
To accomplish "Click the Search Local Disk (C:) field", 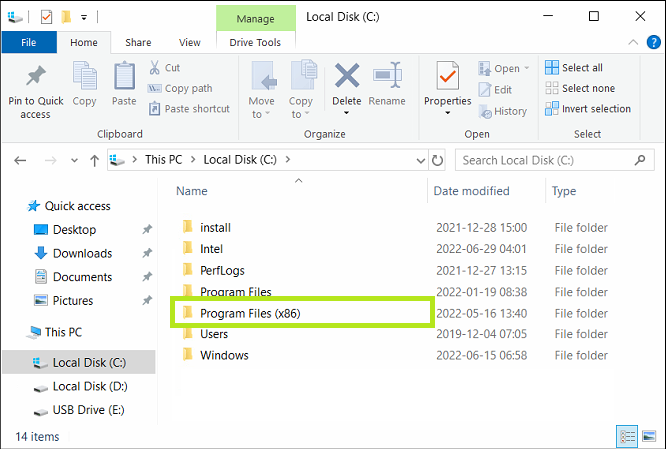I will [550, 159].
